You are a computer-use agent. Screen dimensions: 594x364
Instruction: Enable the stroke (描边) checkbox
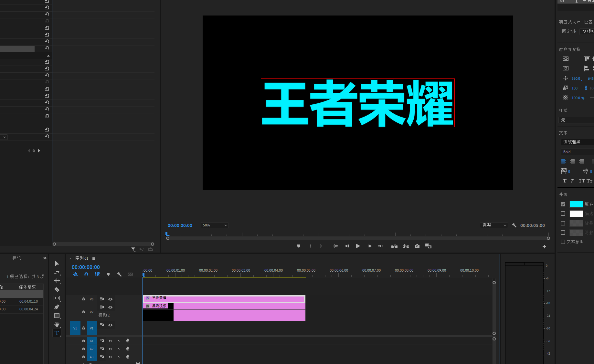point(563,213)
